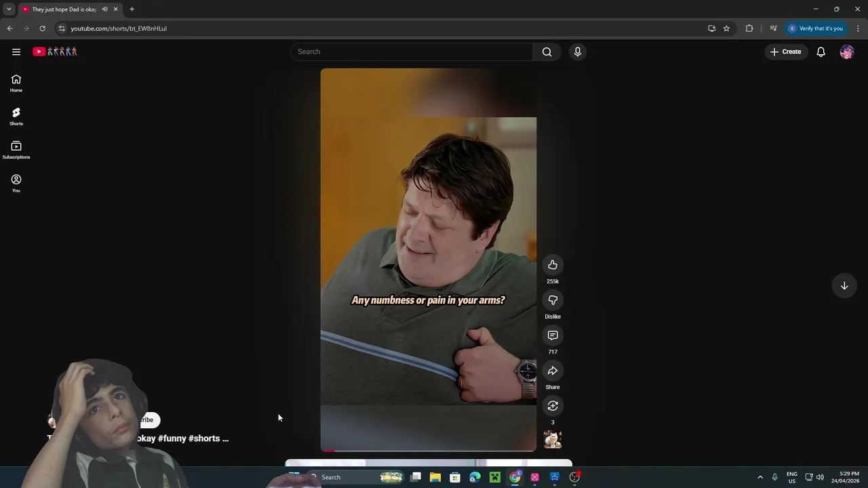Screen dimensions: 868x488
Task: Open YouTube notifications bell
Action: click(x=821, y=52)
